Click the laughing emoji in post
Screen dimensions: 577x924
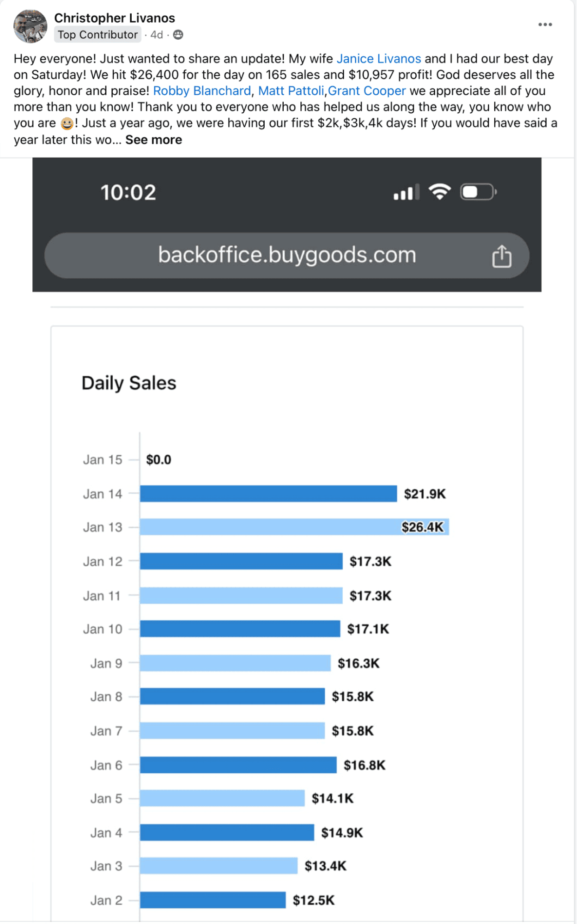tap(67, 123)
